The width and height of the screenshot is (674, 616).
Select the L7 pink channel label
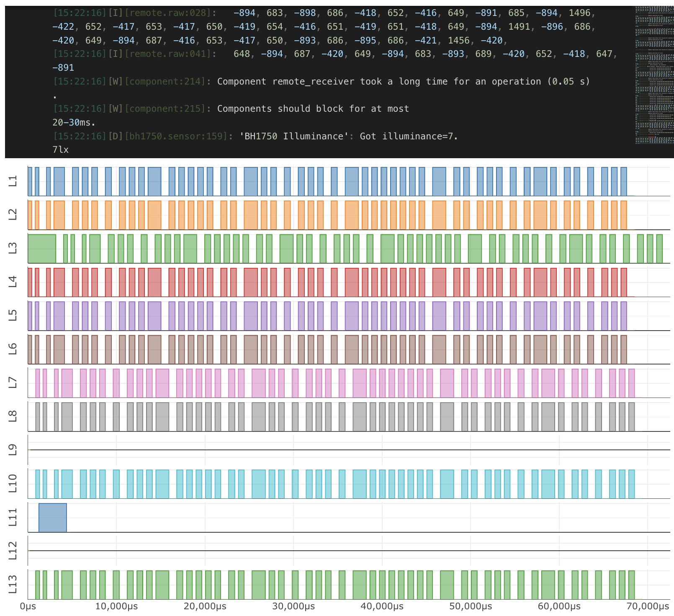[13, 382]
